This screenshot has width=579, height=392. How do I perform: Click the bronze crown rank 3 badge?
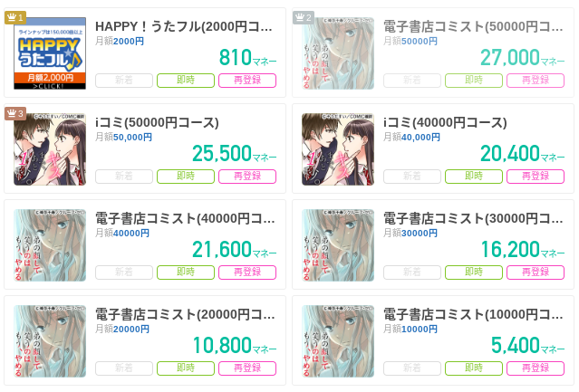point(15,113)
